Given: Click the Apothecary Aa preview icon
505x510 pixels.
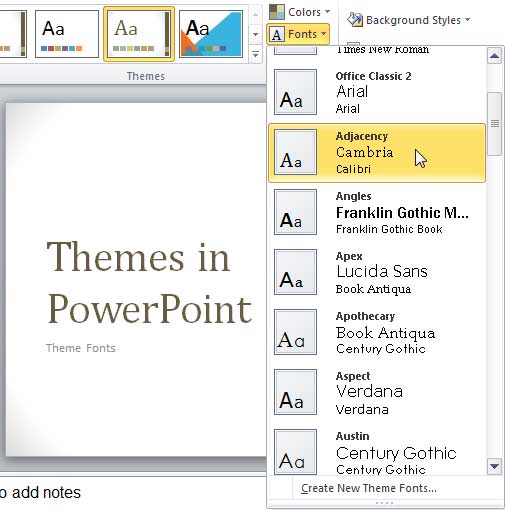Looking at the screenshot, I should 295,332.
